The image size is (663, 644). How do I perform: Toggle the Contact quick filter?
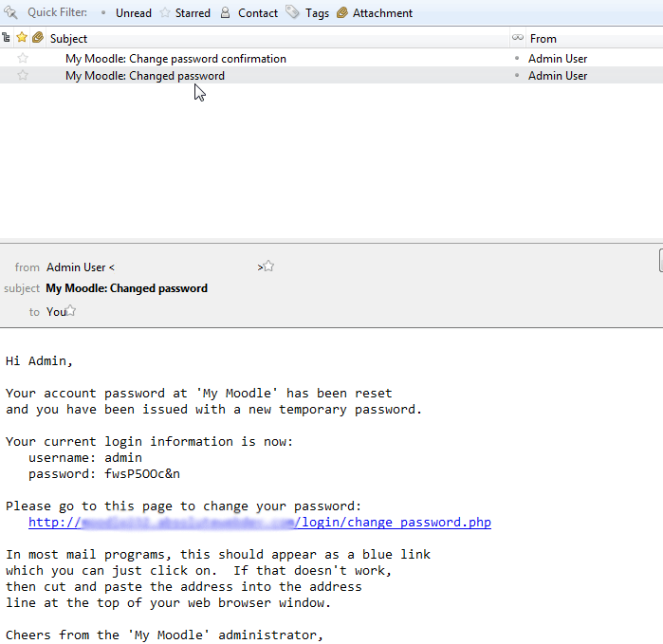[x=249, y=13]
